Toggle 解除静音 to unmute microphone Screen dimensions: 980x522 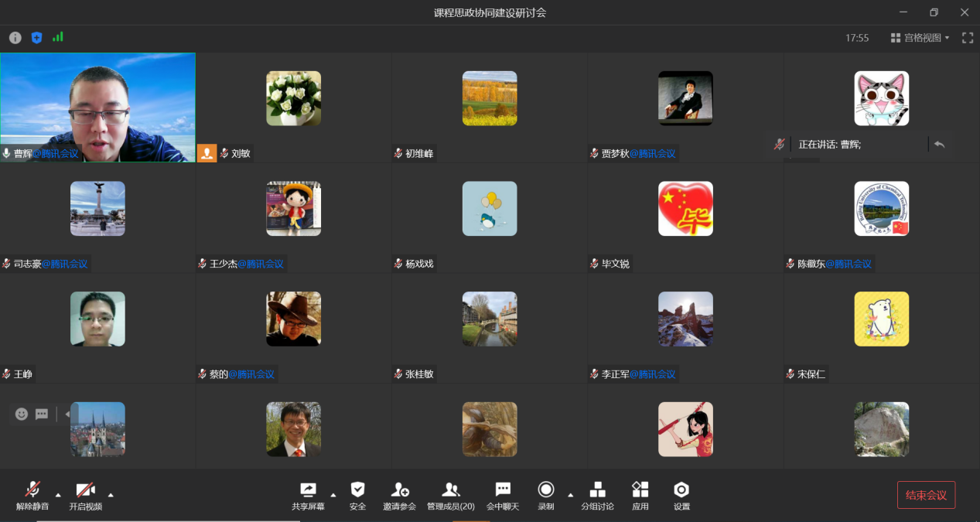(32, 496)
